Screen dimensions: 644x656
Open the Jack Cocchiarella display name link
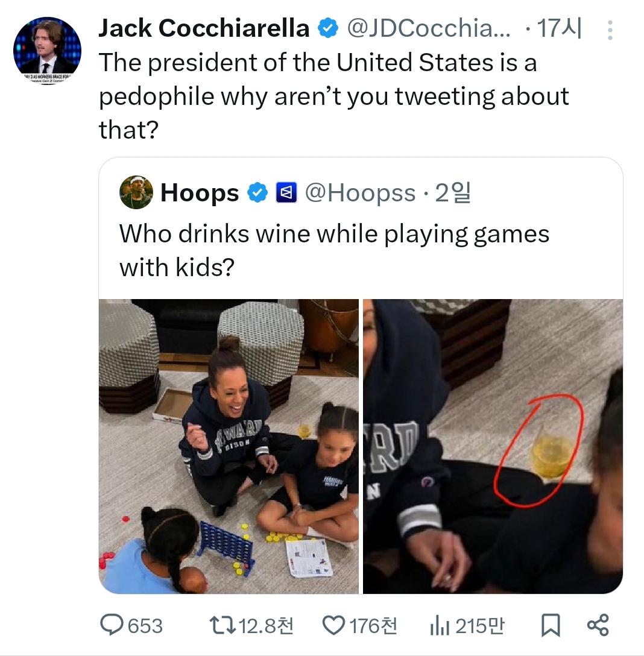coord(203,28)
